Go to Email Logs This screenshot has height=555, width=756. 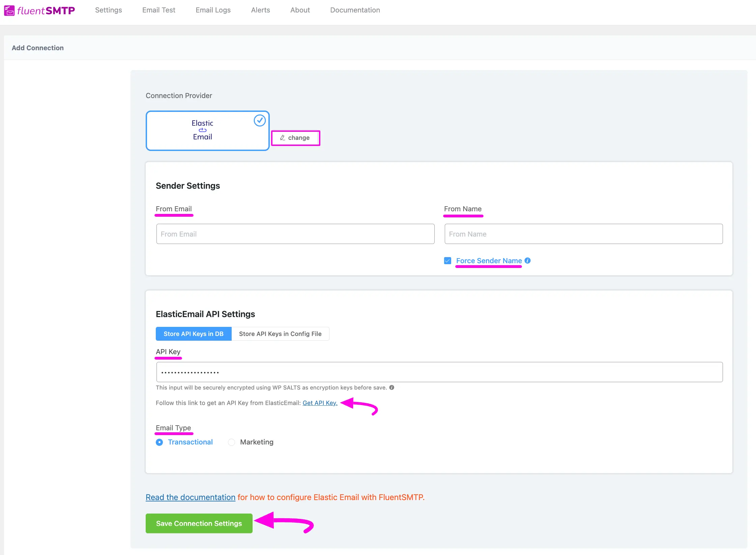213,10
